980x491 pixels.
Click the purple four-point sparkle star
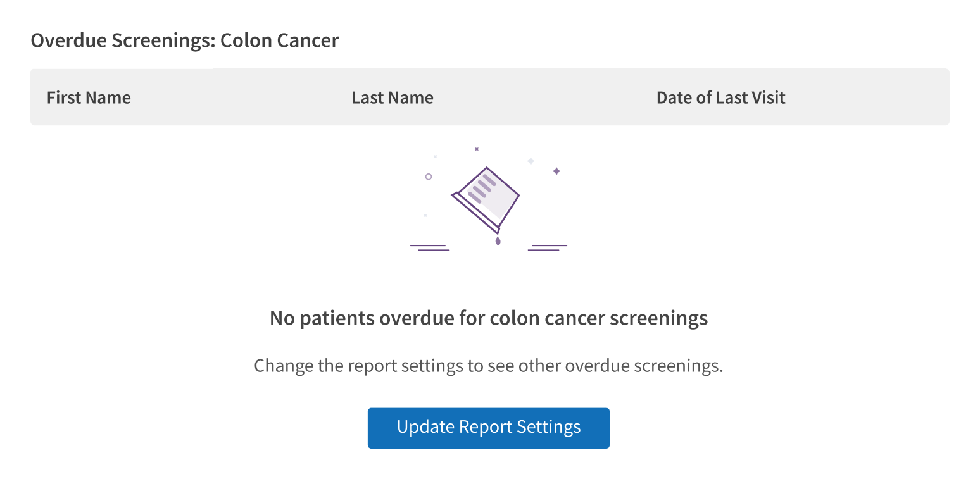click(x=556, y=171)
